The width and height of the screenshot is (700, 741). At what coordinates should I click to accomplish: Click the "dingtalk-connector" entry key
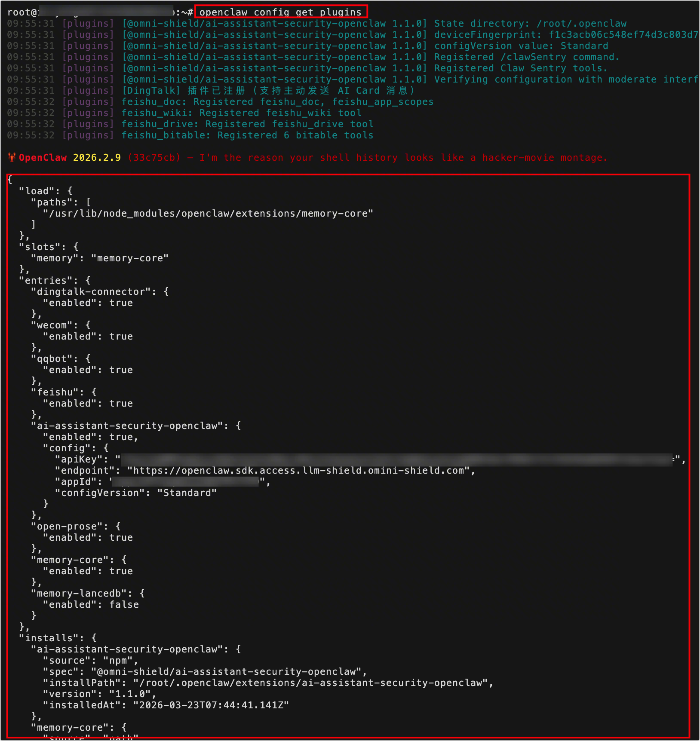[x=94, y=292]
